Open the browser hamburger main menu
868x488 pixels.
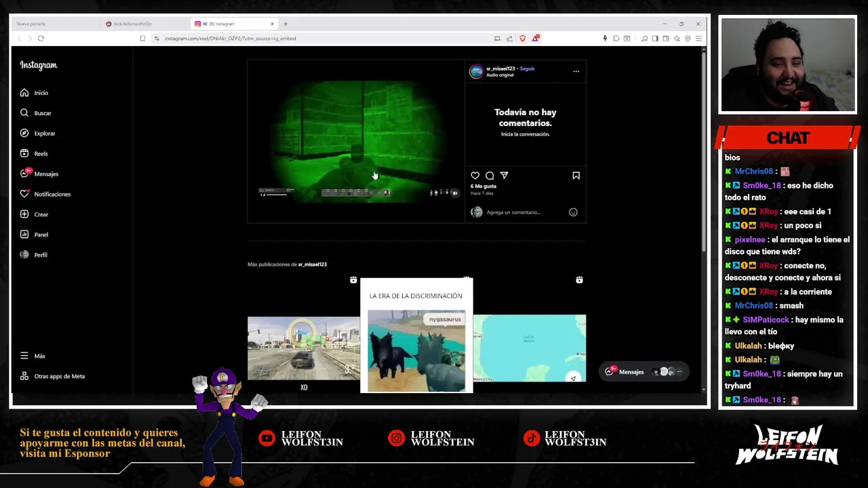698,39
